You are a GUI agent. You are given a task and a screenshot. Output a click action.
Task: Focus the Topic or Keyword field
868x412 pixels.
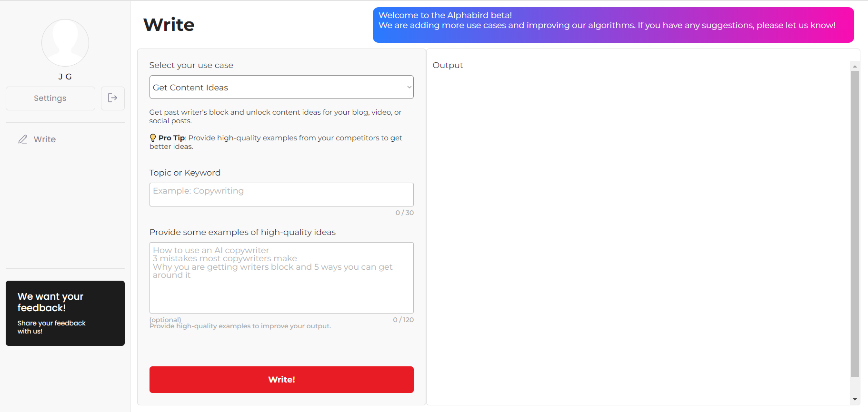pyautogui.click(x=281, y=195)
